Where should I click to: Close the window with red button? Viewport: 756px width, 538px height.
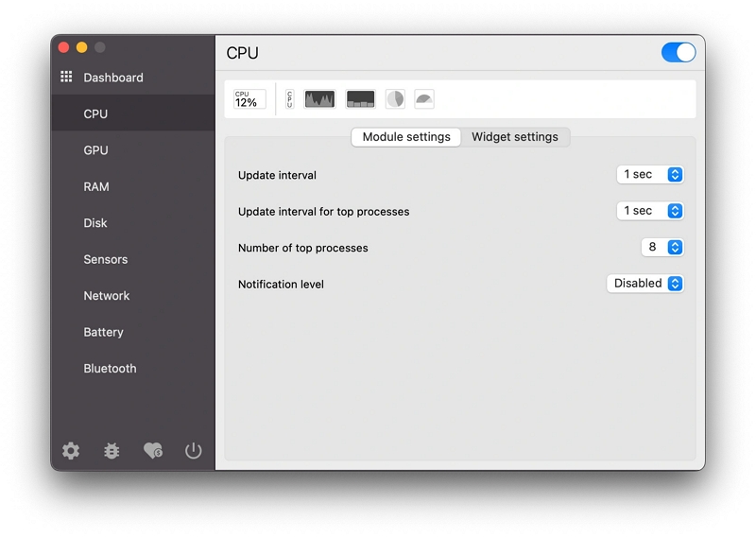click(x=63, y=47)
